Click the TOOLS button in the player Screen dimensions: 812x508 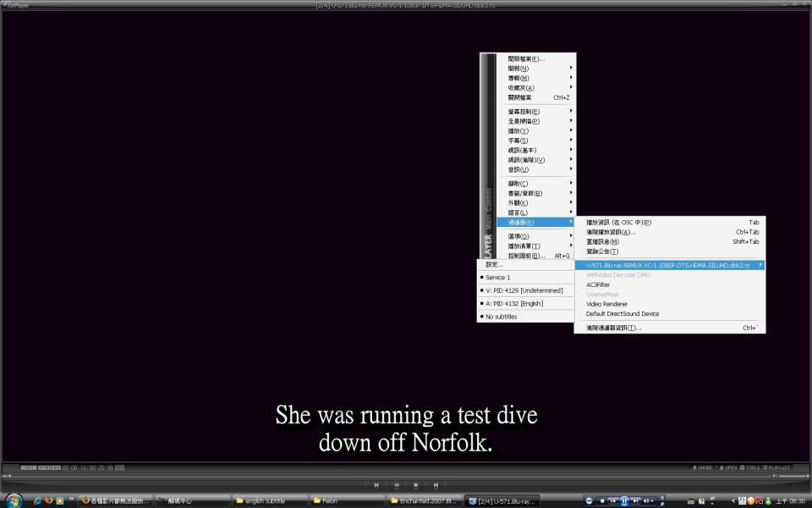click(x=750, y=467)
